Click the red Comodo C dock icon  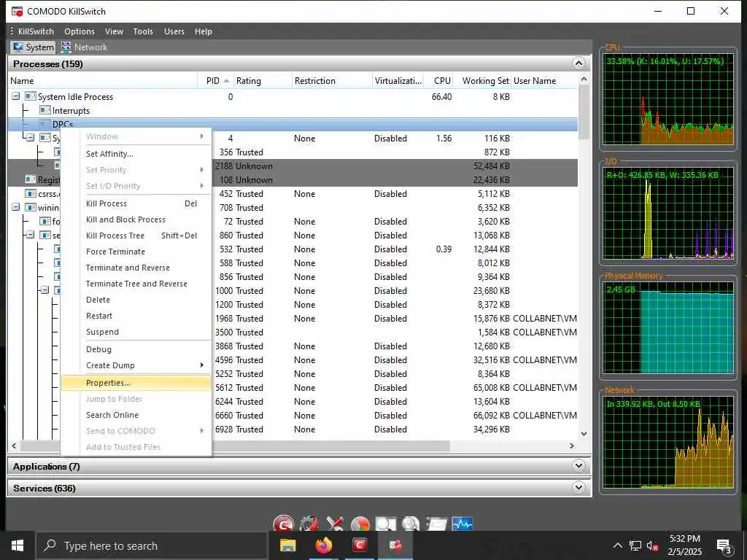[x=284, y=524]
